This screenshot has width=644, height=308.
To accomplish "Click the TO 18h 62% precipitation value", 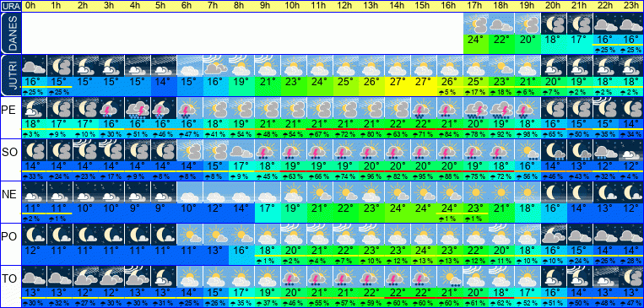I will click(x=502, y=303).
